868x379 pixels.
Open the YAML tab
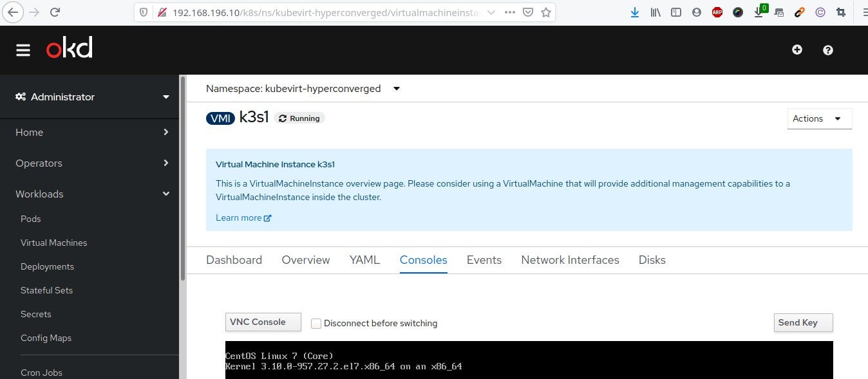364,260
